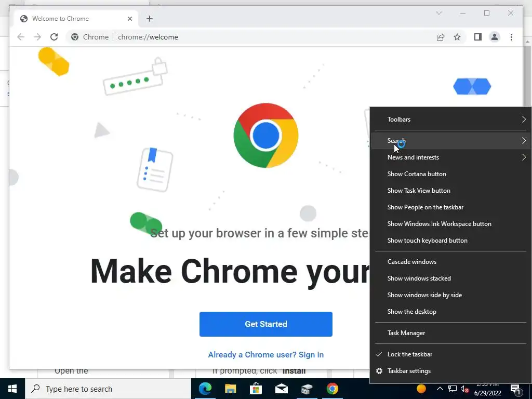Select Show the desktop
The image size is (532, 399).
tap(450, 312)
